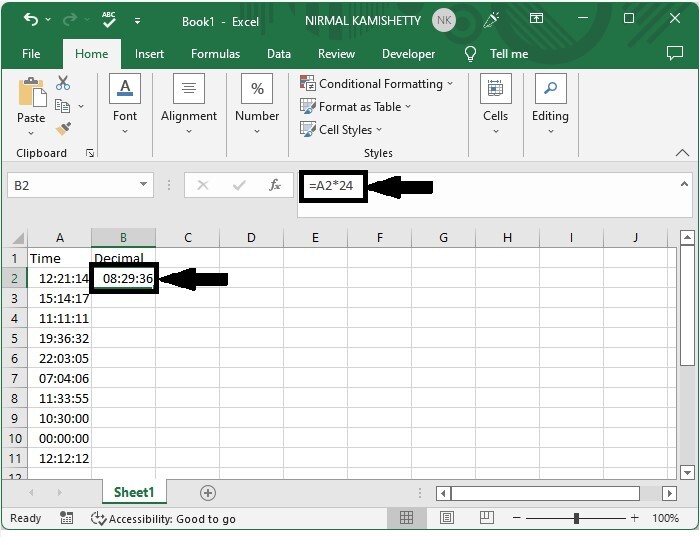The height and width of the screenshot is (537, 700).
Task: Click the Cut scissors icon
Action: pyautogui.click(x=63, y=83)
